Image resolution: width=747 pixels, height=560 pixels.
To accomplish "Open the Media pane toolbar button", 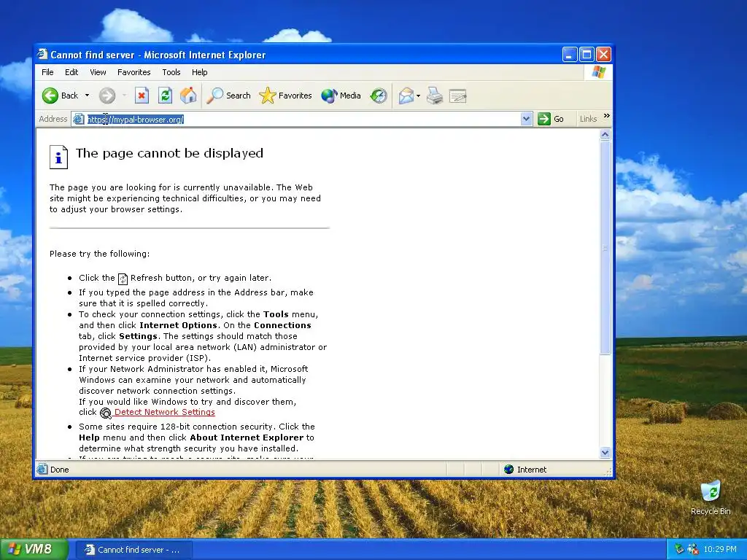I will click(341, 96).
